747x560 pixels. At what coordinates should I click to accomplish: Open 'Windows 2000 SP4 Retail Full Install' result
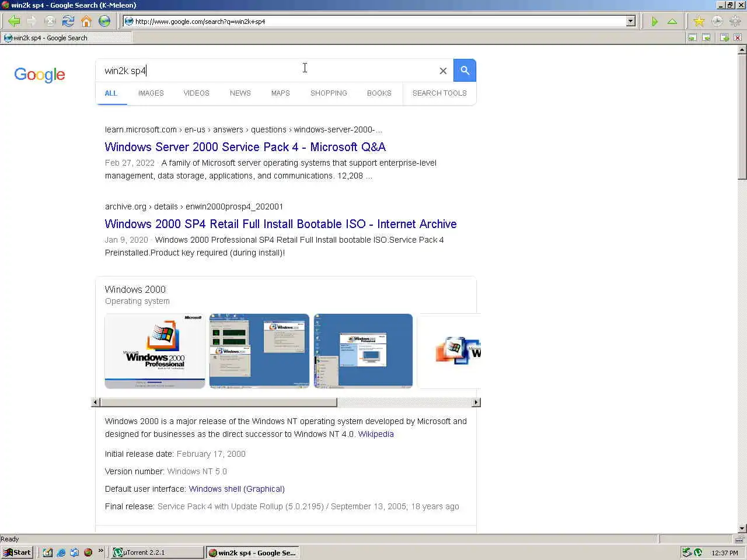coord(281,224)
